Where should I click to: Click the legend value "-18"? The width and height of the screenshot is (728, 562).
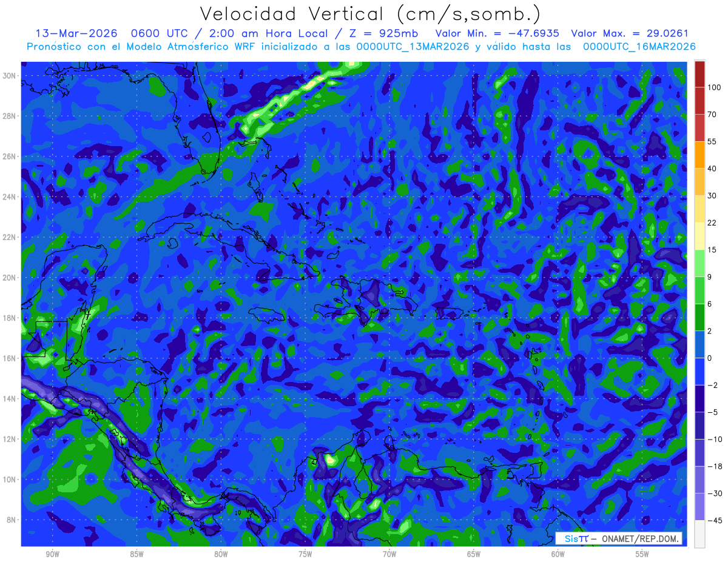coord(714,466)
